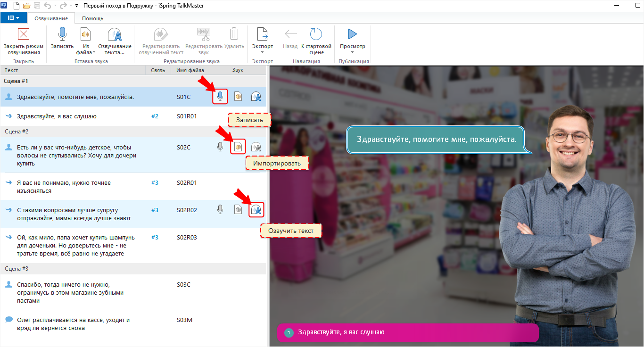
Task: Expand the quick access toolbar customize arrow
Action: [76, 6]
